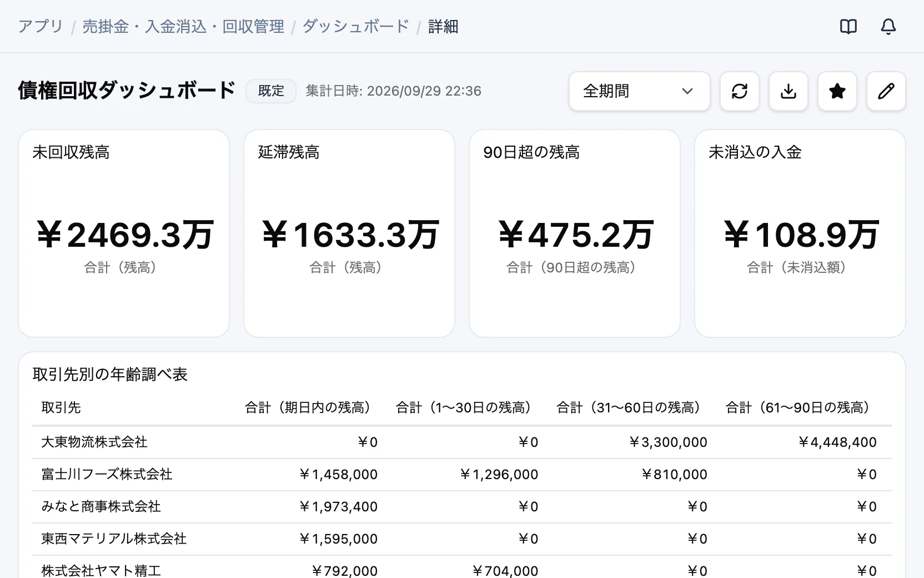The height and width of the screenshot is (578, 924).
Task: Toggle the favorite star button
Action: point(837,91)
